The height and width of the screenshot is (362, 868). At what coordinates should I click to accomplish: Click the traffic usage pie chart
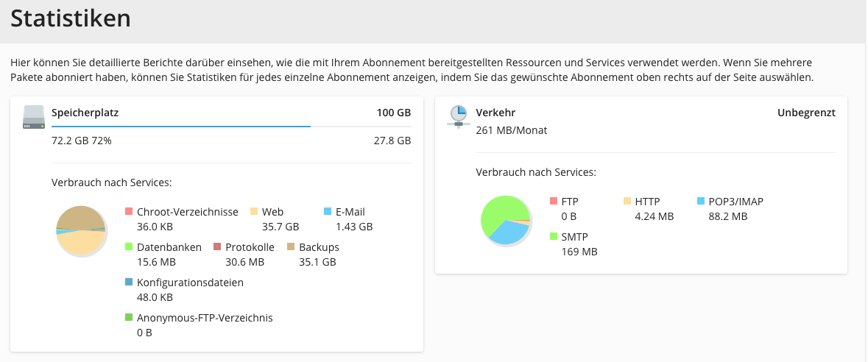[x=506, y=219]
